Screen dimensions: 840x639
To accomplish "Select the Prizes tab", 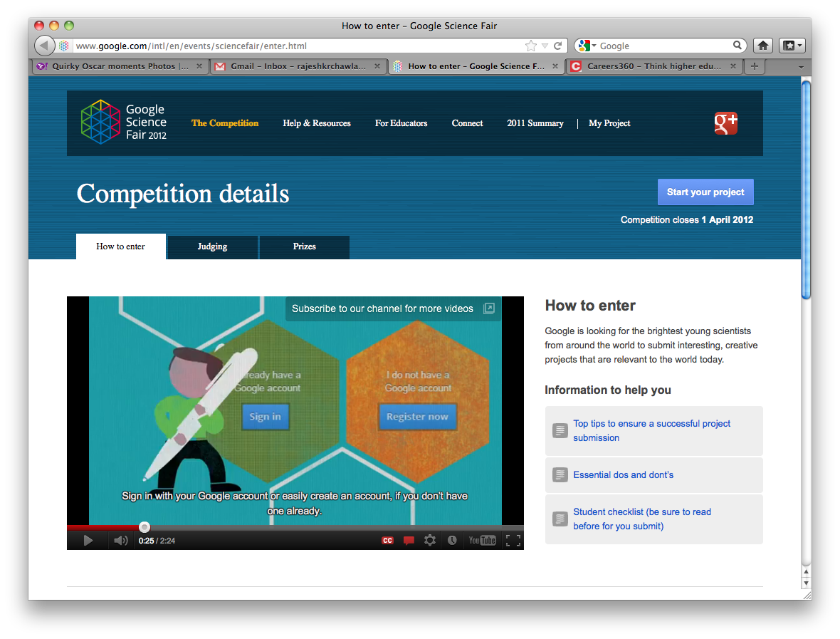I will click(x=304, y=246).
